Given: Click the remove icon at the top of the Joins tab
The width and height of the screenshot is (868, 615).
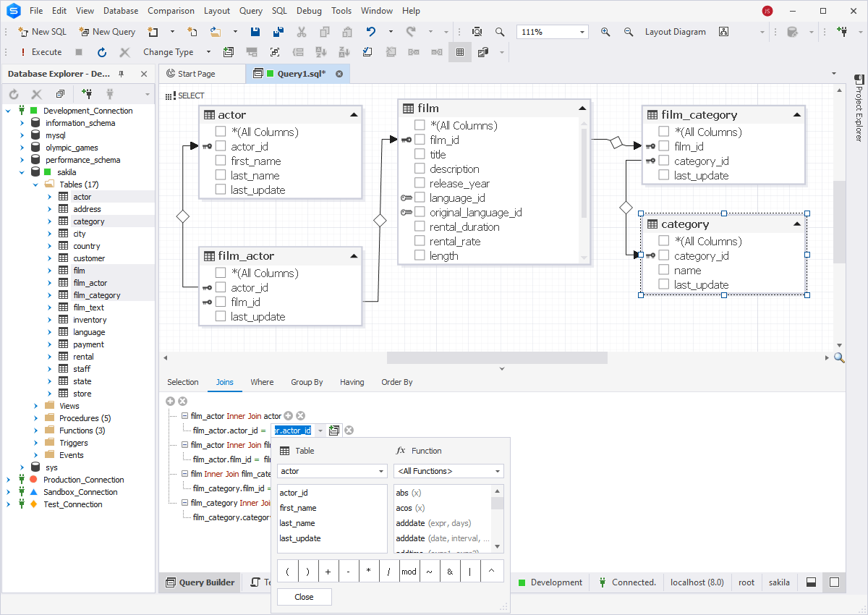Looking at the screenshot, I should tap(182, 401).
